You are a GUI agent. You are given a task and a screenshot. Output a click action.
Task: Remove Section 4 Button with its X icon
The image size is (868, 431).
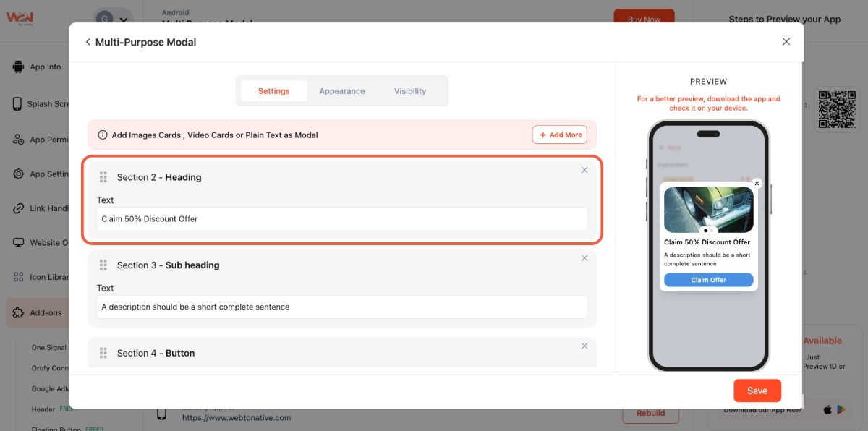point(584,346)
